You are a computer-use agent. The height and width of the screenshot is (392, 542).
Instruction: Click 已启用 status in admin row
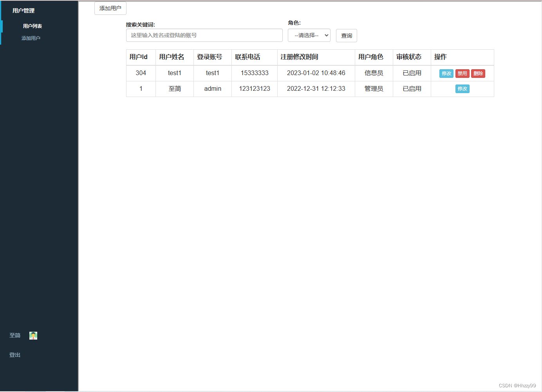pyautogui.click(x=412, y=89)
